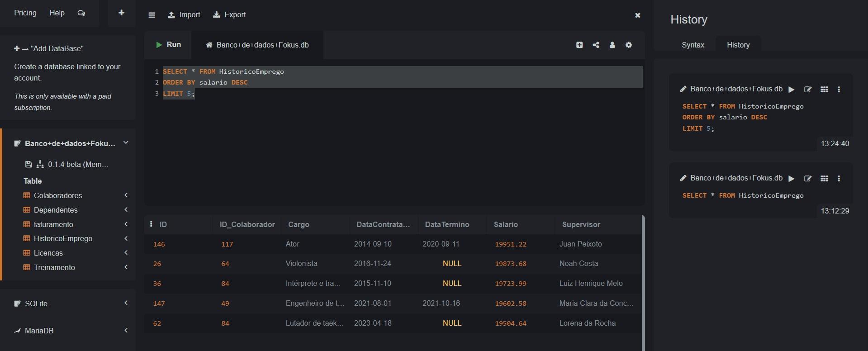Click the save disk icon under database name
The width and height of the screenshot is (868, 351).
pyautogui.click(x=28, y=164)
